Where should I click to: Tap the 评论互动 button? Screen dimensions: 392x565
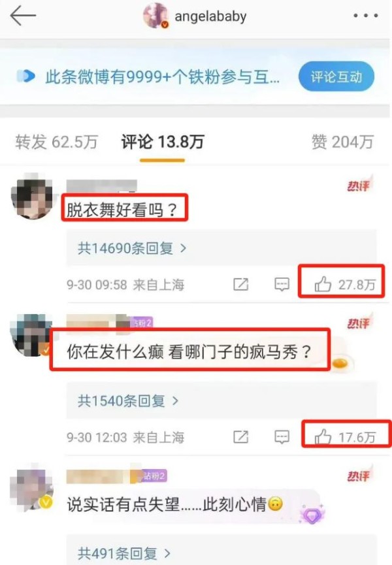tap(336, 76)
